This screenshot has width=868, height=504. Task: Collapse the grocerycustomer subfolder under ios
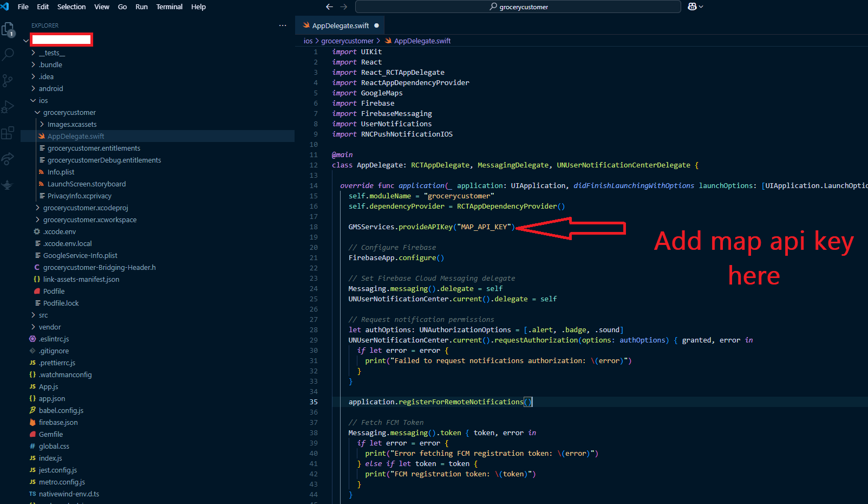37,112
